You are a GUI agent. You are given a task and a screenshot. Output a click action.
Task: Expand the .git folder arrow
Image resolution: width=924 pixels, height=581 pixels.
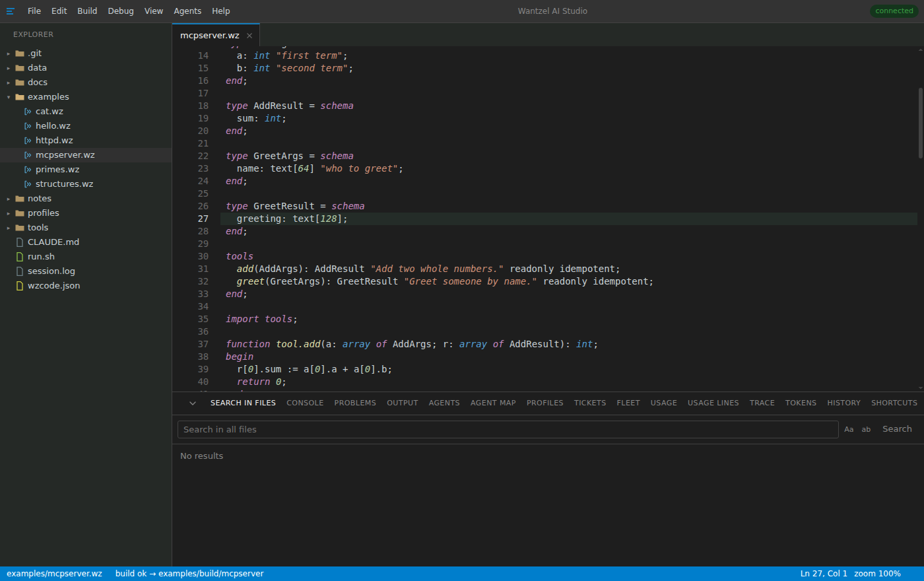[9, 53]
